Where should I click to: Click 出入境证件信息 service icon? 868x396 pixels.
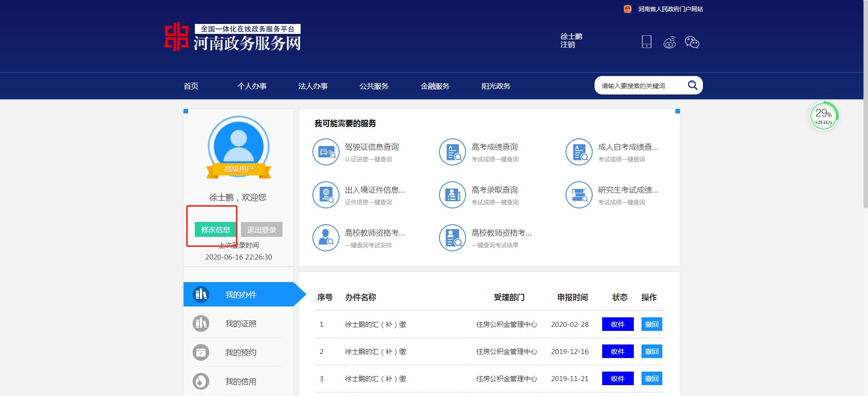[x=325, y=195]
